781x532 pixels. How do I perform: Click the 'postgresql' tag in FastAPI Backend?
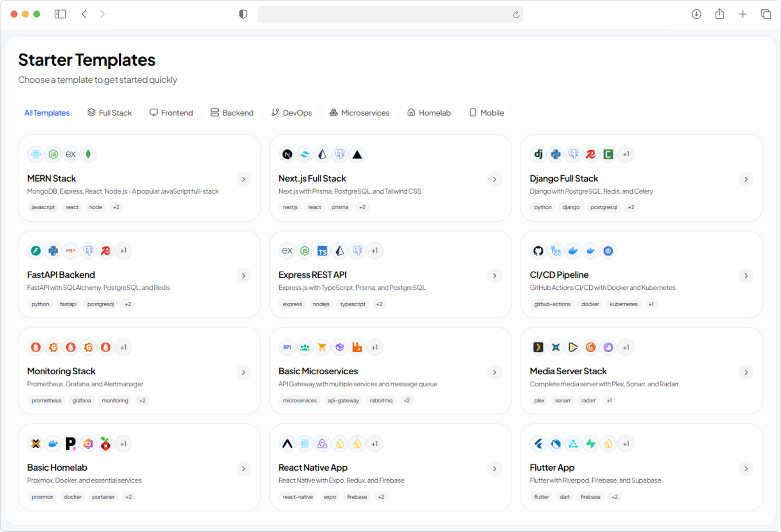tap(100, 304)
